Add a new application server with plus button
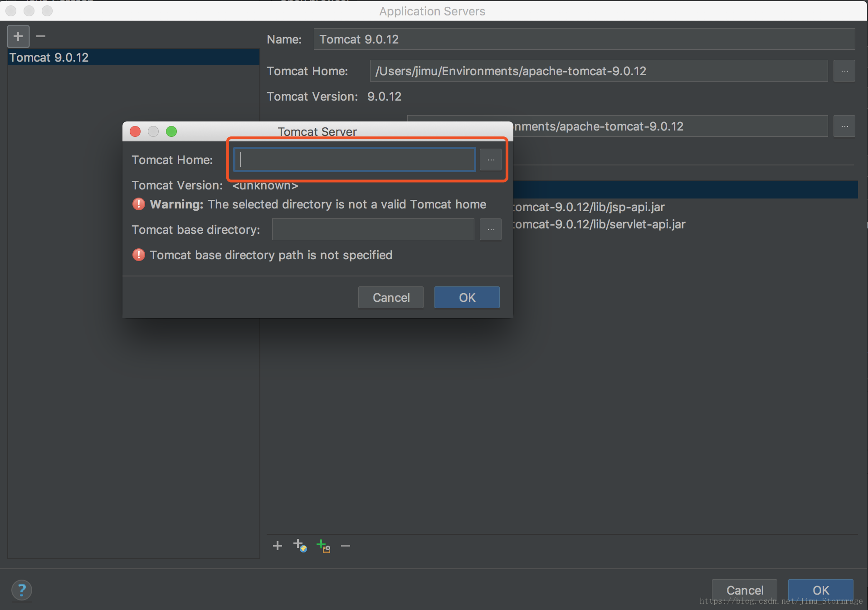This screenshot has height=610, width=868. point(18,36)
